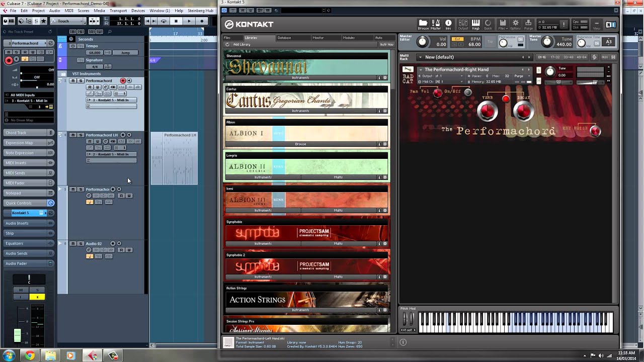Click the Add Library button
Image resolution: width=644 pixels, height=362 pixels.
(242, 45)
